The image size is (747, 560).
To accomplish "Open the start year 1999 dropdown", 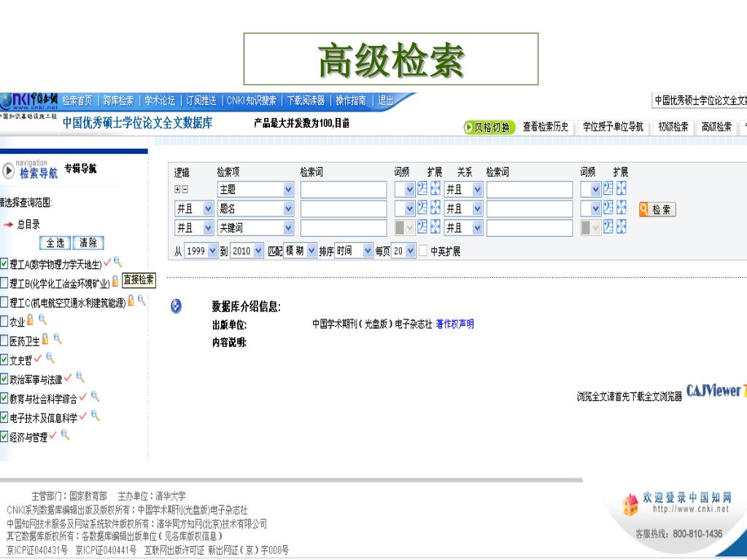I will (201, 251).
